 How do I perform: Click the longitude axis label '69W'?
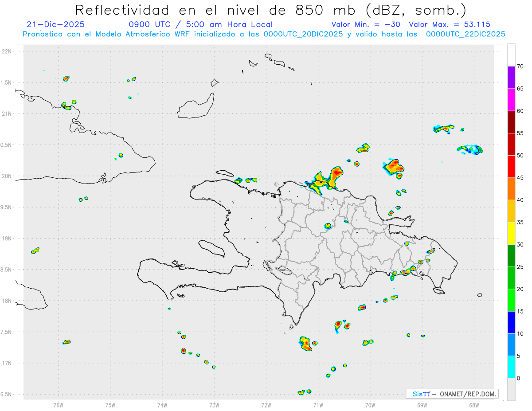(x=422, y=405)
